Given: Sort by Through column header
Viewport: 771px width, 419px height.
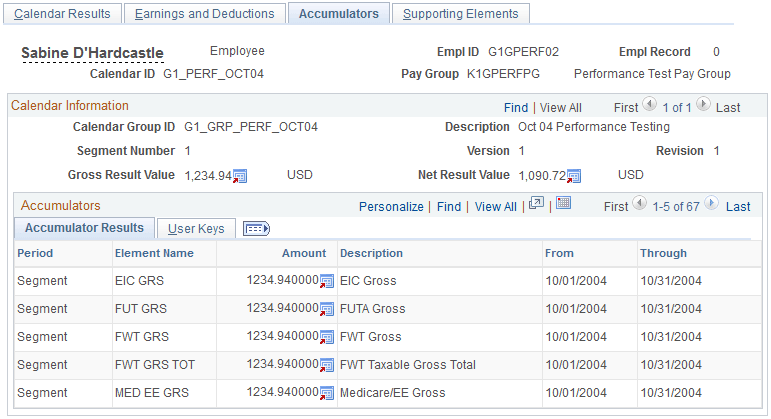Looking at the screenshot, I should pyautogui.click(x=663, y=253).
